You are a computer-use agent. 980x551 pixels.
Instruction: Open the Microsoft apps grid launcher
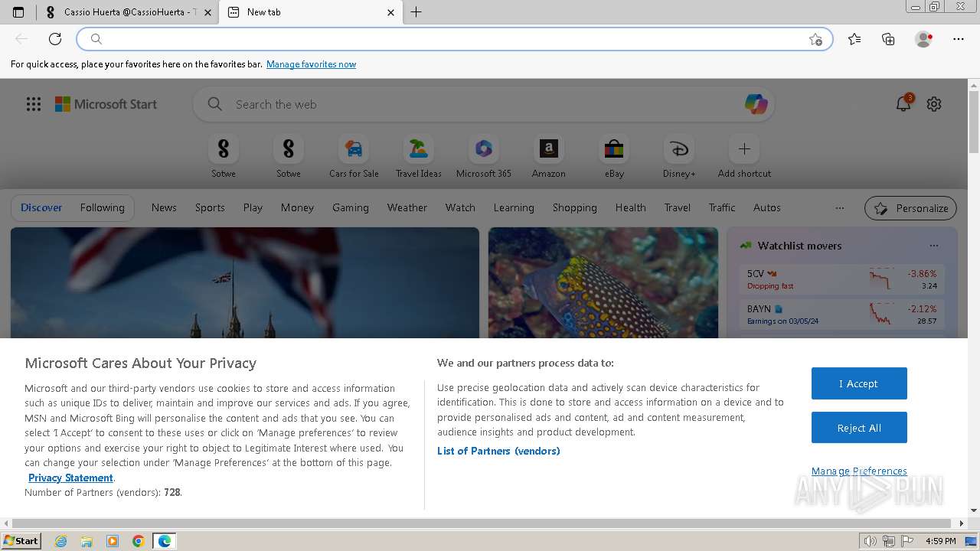pos(34,104)
